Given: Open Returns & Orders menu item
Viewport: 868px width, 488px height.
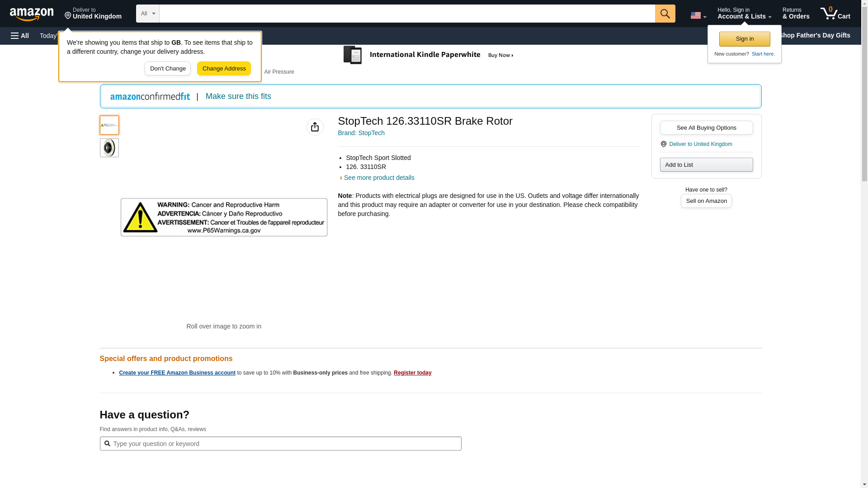Looking at the screenshot, I should pos(796,14).
